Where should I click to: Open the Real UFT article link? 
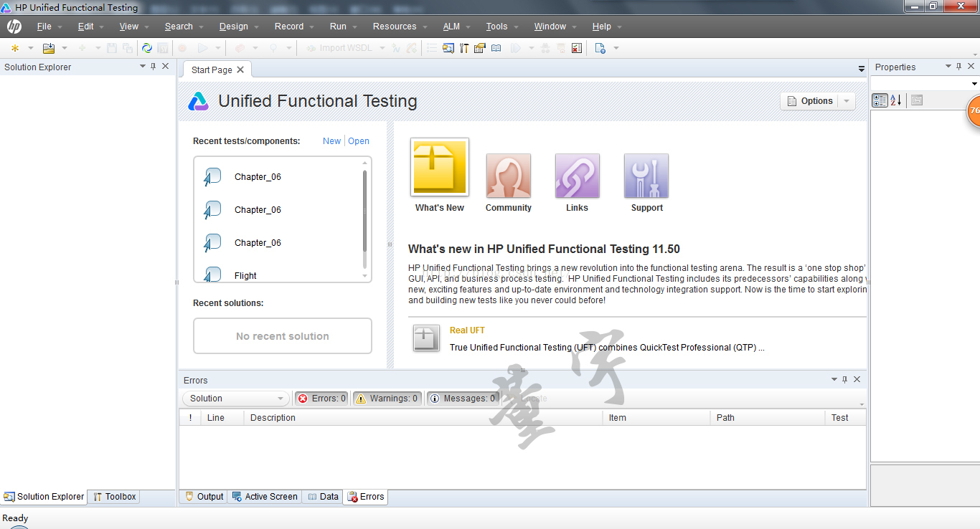click(x=467, y=330)
